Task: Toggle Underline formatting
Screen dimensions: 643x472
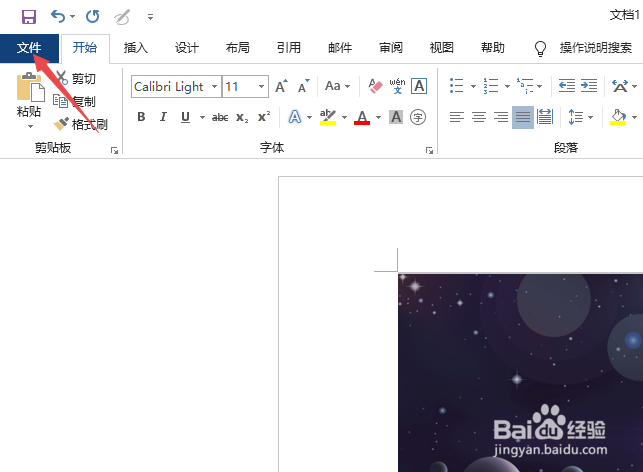Action: click(185, 117)
